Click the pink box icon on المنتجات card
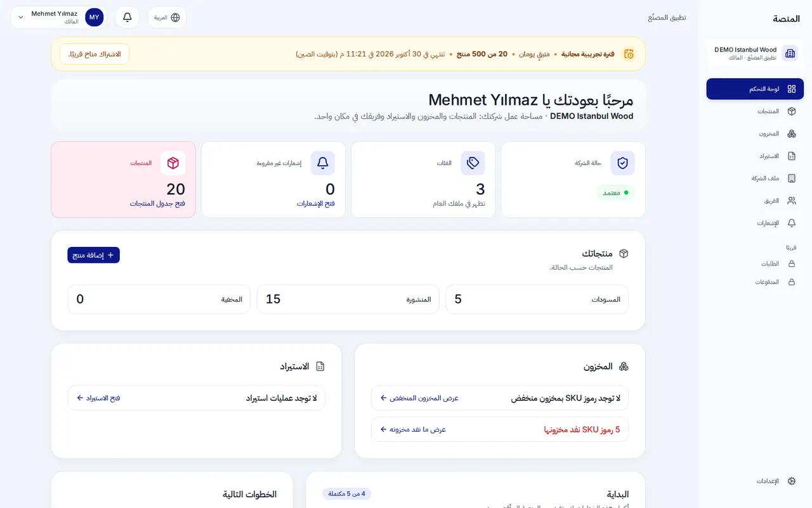The image size is (812, 508). [173, 163]
